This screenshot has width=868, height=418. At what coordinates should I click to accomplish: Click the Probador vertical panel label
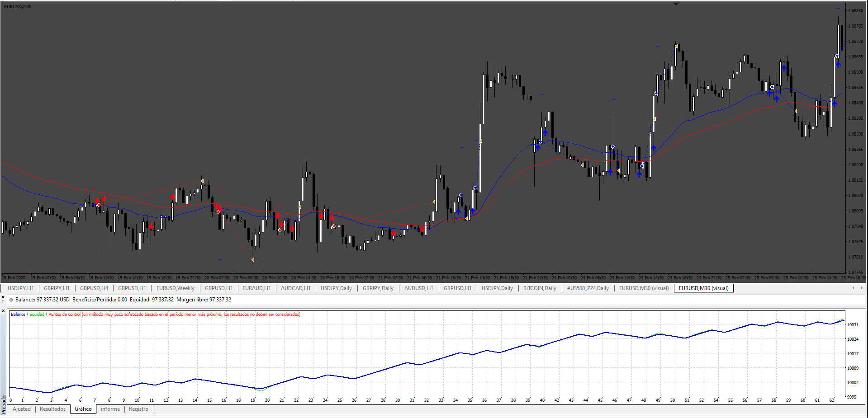point(4,404)
